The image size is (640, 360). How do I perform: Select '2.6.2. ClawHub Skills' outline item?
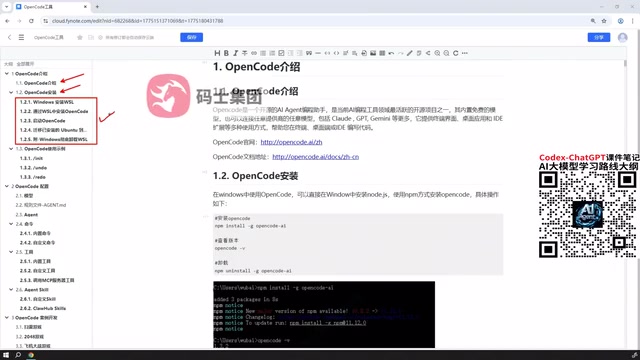click(43, 309)
